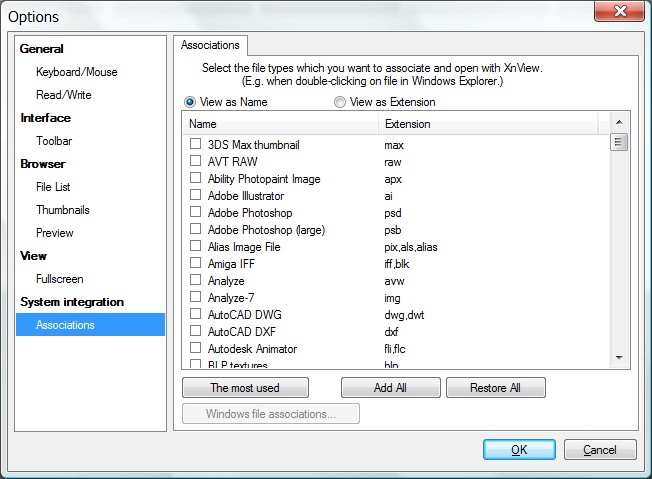This screenshot has width=652, height=479.
Task: Tick the AutoCAD DWG checkbox
Action: click(x=196, y=315)
